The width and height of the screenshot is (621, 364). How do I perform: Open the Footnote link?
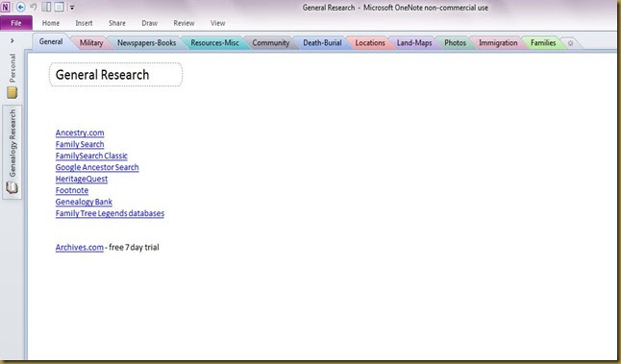pos(72,190)
